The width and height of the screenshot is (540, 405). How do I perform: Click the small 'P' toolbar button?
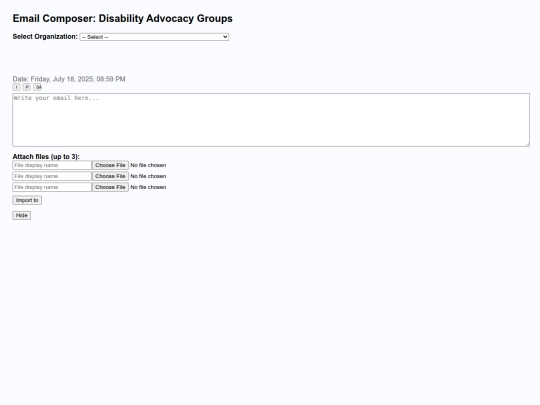click(27, 87)
